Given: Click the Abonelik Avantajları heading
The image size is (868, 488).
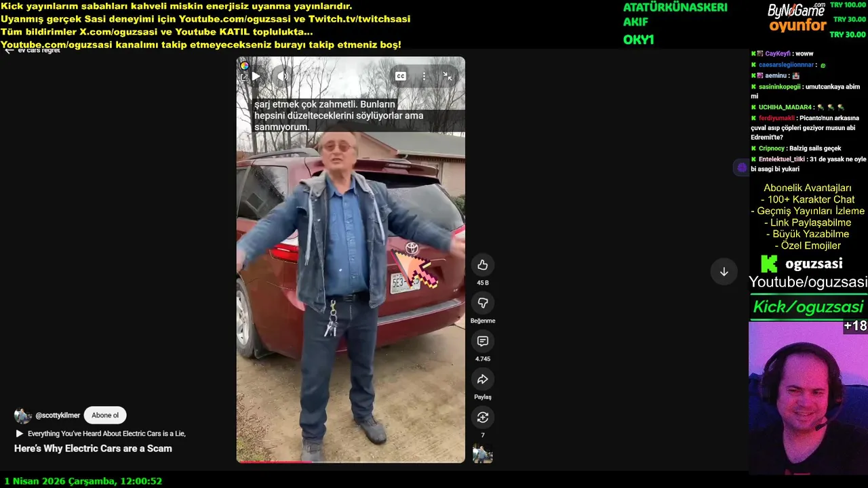Looking at the screenshot, I should [808, 188].
